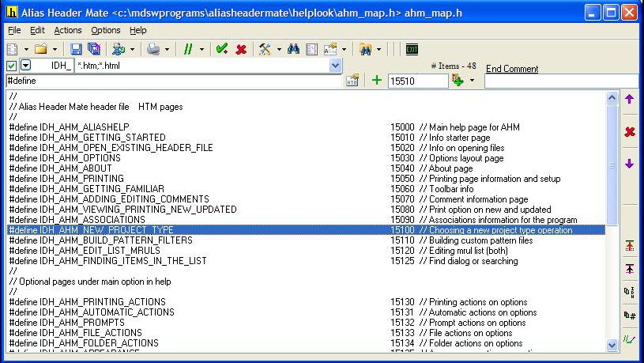Open the File menu

pyautogui.click(x=14, y=30)
